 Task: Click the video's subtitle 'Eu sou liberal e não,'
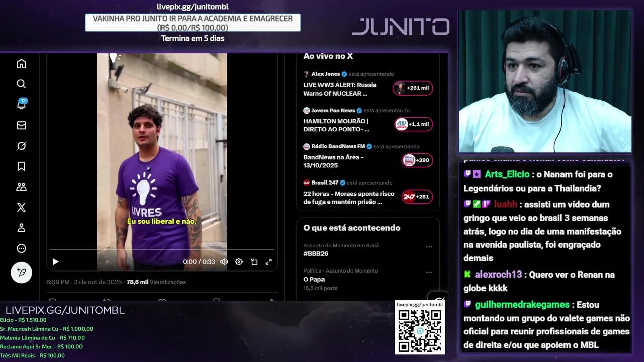(x=162, y=221)
